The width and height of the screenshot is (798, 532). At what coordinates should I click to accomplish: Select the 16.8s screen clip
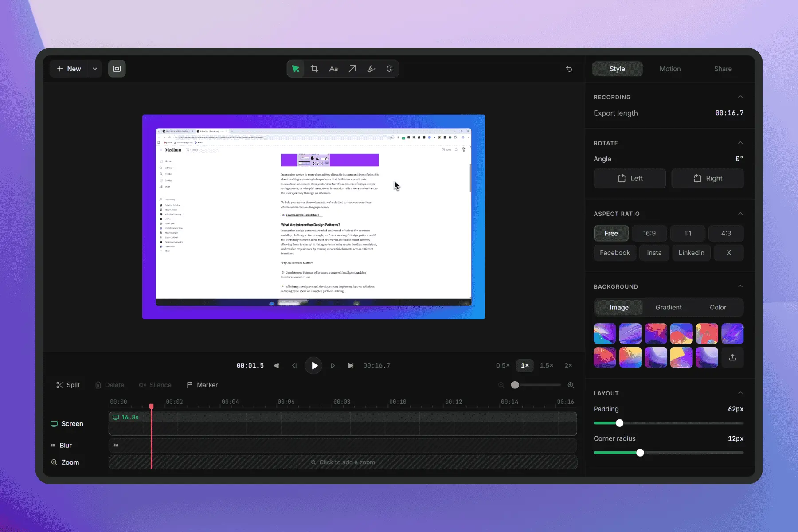pos(343,423)
